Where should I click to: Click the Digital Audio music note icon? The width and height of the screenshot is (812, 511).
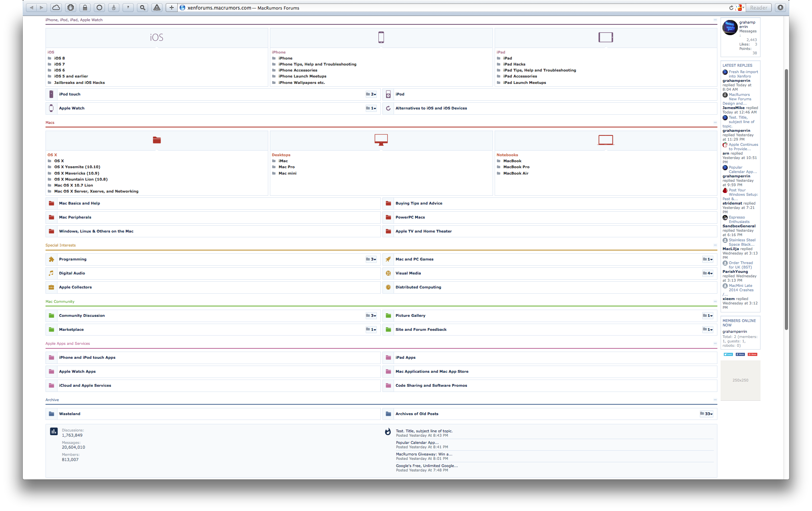pos(51,273)
